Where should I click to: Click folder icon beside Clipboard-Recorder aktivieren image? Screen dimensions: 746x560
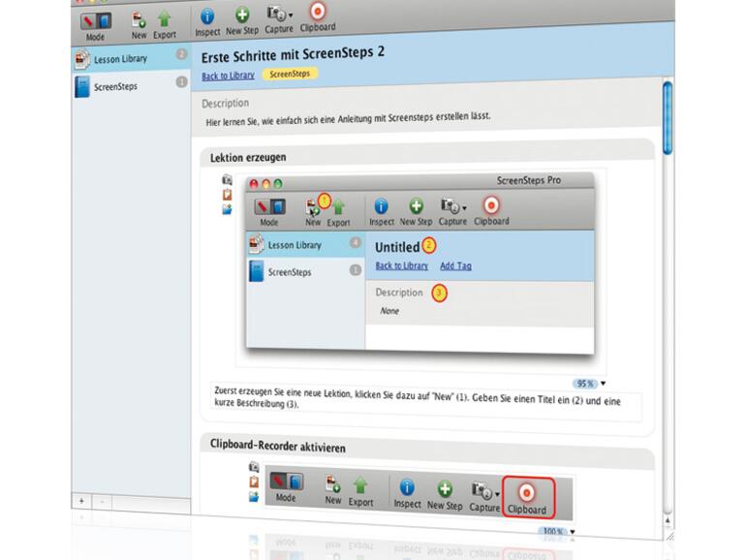click(254, 497)
